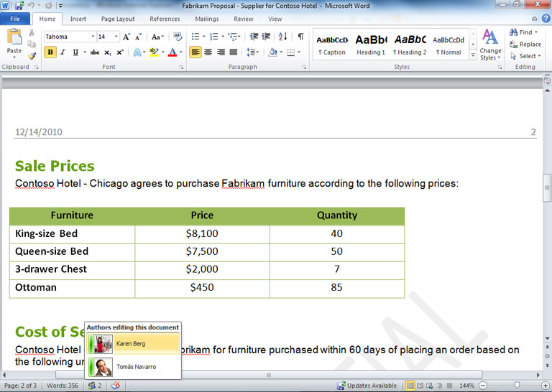Open the line spacing dropdown

[x=252, y=52]
